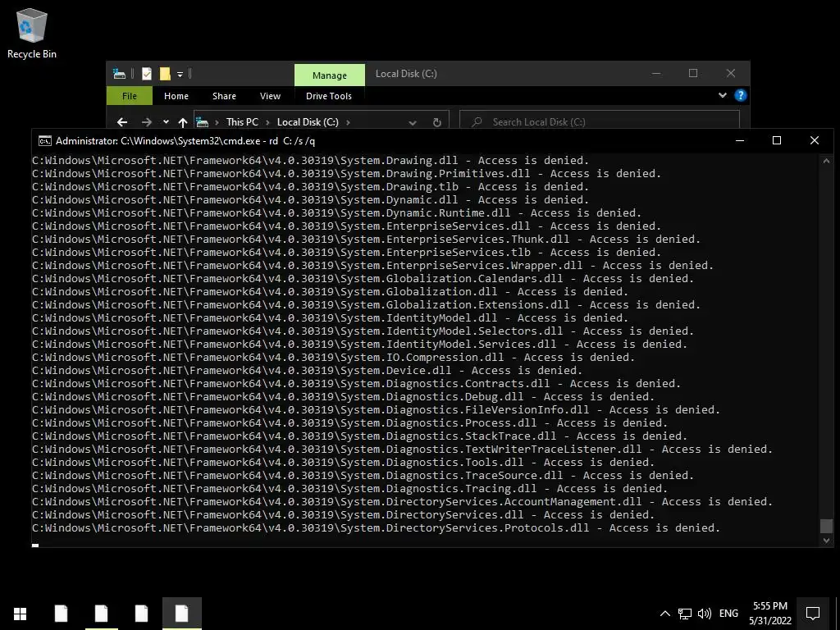Select the active fourth taskbar icon
Image resolution: width=840 pixels, height=630 pixels.
click(x=181, y=614)
